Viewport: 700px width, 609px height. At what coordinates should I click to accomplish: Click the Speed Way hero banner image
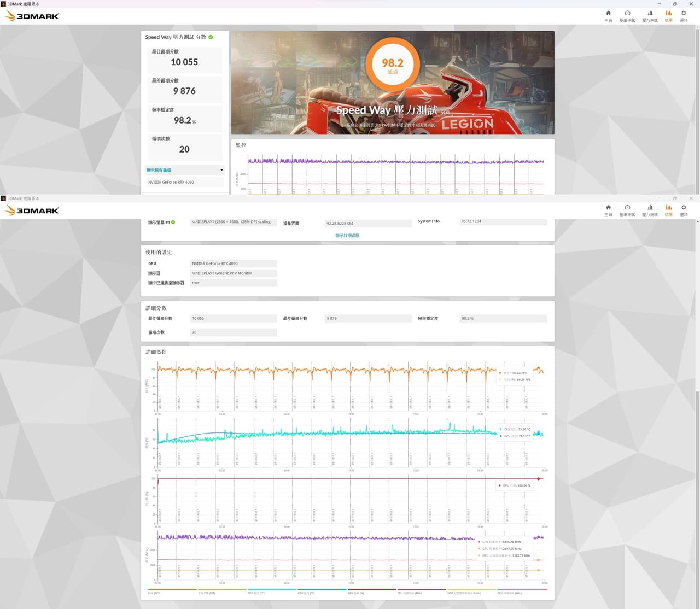click(393, 83)
